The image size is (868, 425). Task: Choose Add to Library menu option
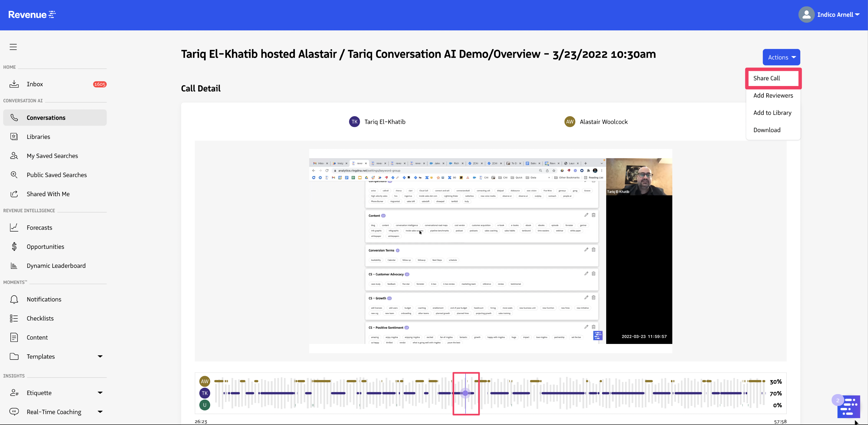tap(772, 113)
